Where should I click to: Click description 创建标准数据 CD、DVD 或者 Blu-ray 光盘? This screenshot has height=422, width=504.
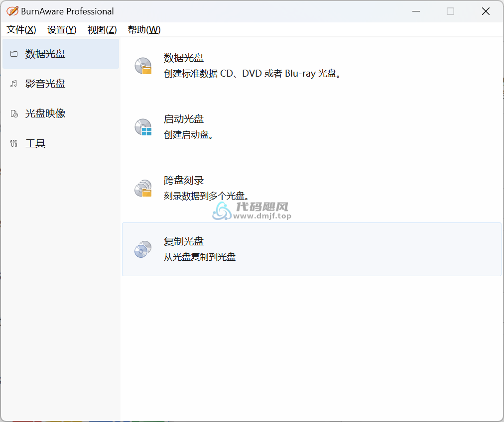252,74
